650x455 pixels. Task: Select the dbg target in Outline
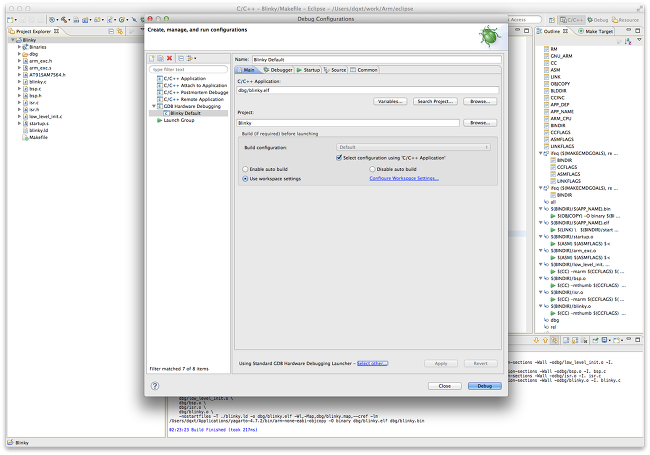[551, 320]
